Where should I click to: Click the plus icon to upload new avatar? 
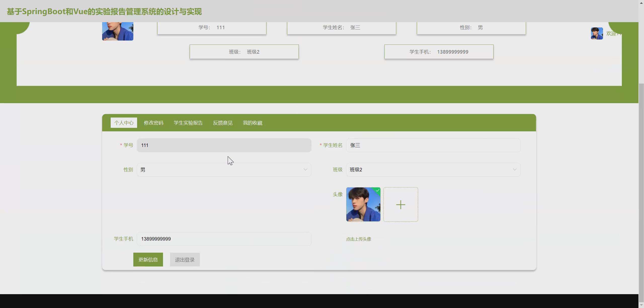pyautogui.click(x=400, y=204)
